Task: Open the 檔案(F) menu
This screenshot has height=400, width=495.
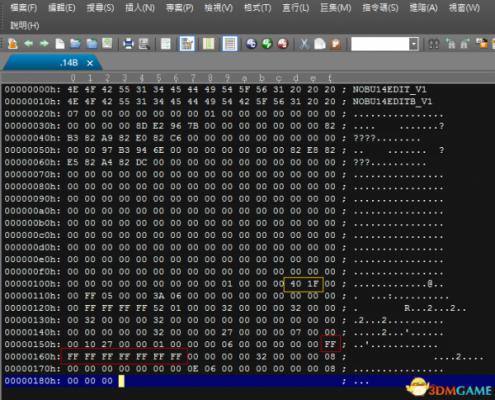Action: (x=24, y=8)
